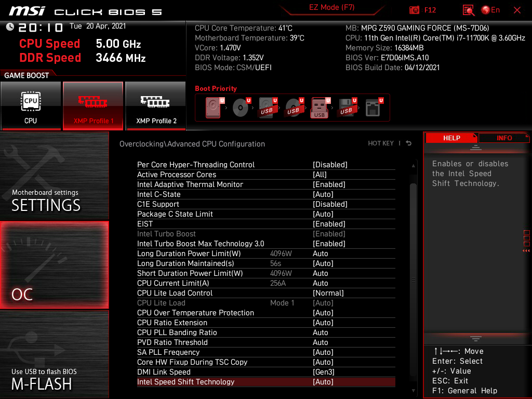Viewport: 532px width, 399px height.
Task: Open the OC overclocking section
Action: [54, 265]
